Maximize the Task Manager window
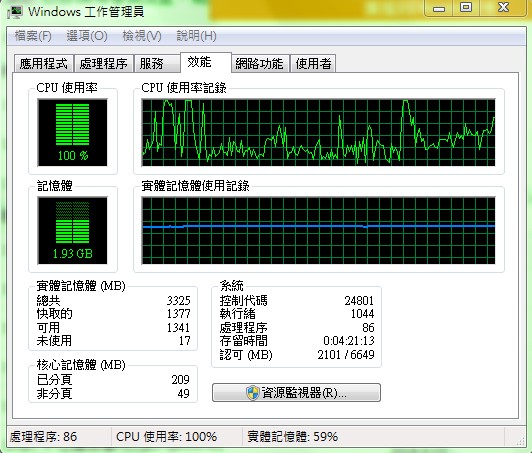The width and height of the screenshot is (532, 453). [467, 7]
